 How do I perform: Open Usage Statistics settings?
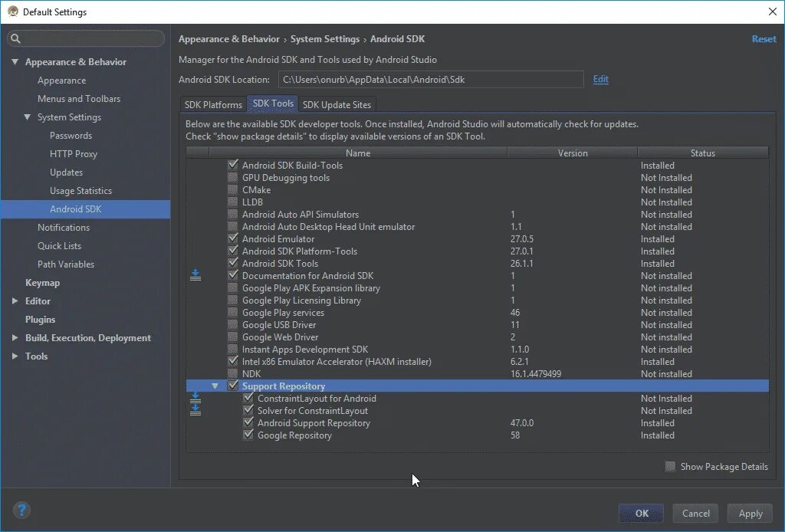pyautogui.click(x=81, y=191)
